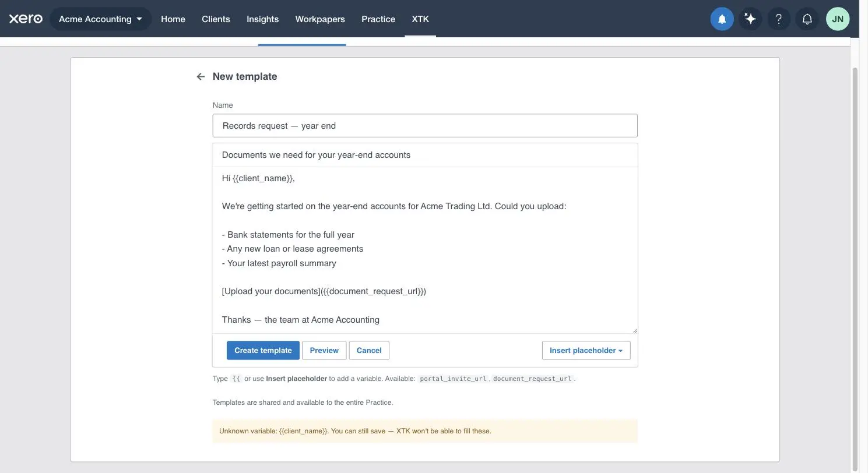Open the blue notifications bell icon

(x=722, y=19)
